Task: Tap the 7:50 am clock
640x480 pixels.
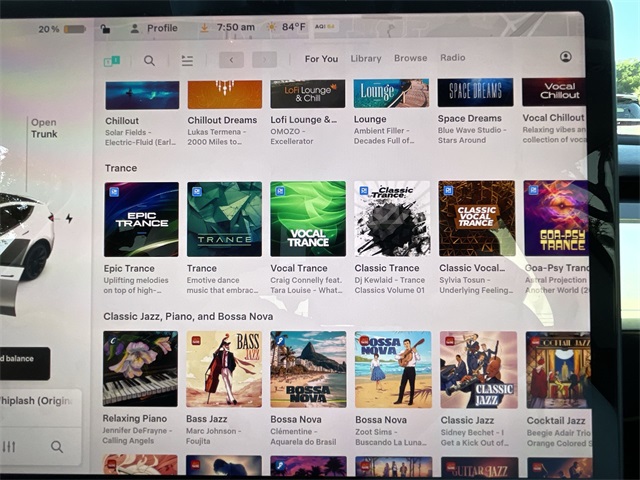Action: (236, 27)
